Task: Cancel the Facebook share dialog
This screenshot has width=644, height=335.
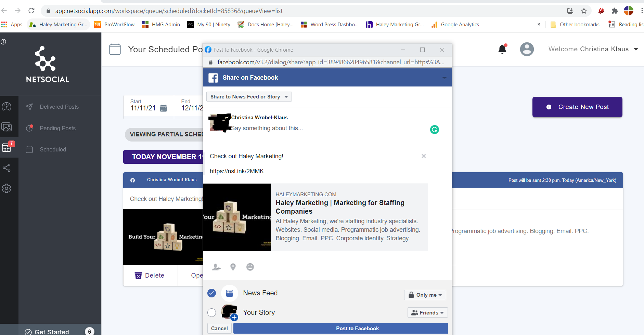Action: 219,329
